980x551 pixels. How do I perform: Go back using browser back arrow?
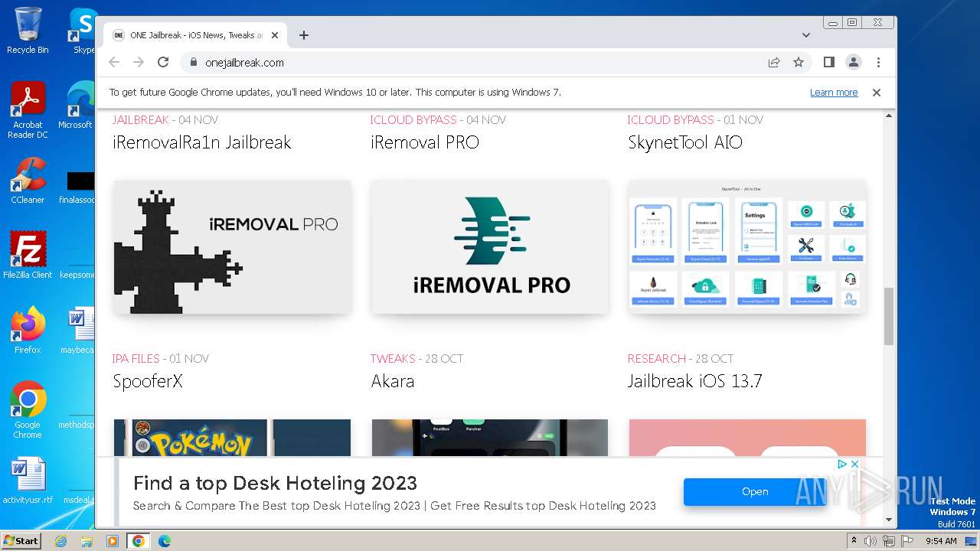(x=114, y=63)
